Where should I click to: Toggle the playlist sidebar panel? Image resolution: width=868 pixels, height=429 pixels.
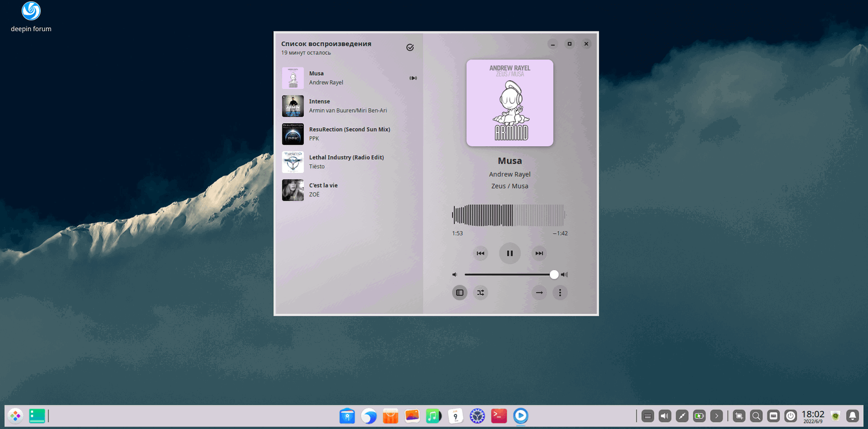pos(459,293)
